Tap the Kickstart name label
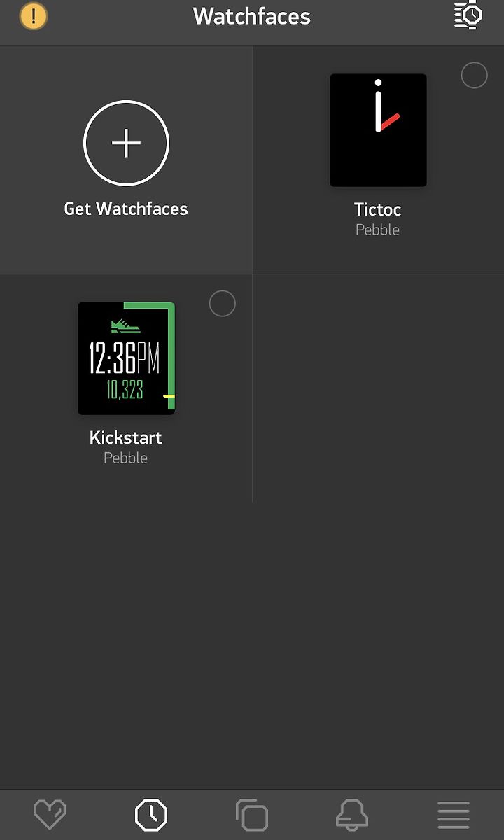 [x=126, y=437]
